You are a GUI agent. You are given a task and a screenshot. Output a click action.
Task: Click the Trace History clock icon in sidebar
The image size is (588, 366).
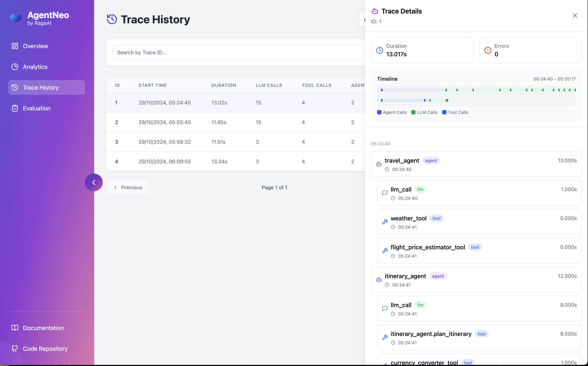click(x=15, y=87)
